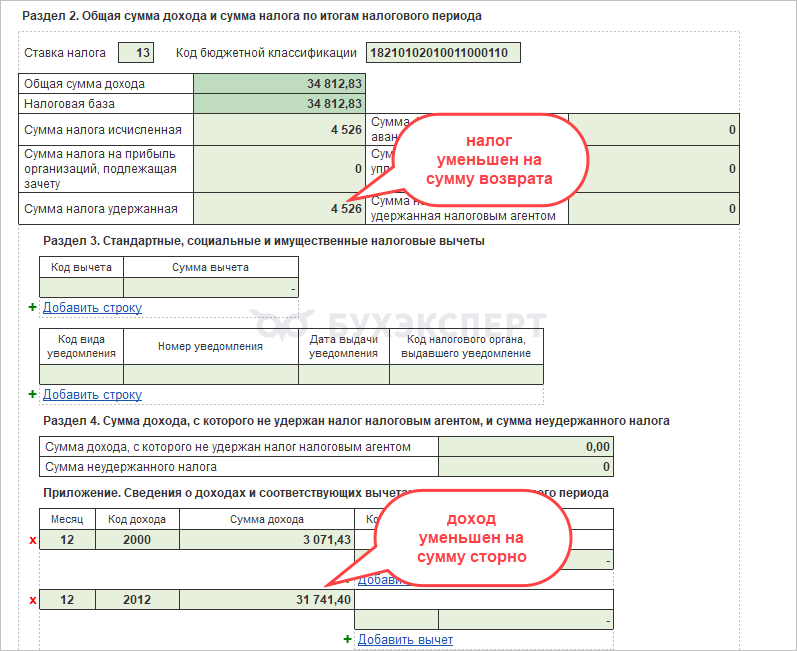Edit the month cell of the code 2000 row
Screen dimensions: 797x651
67,540
